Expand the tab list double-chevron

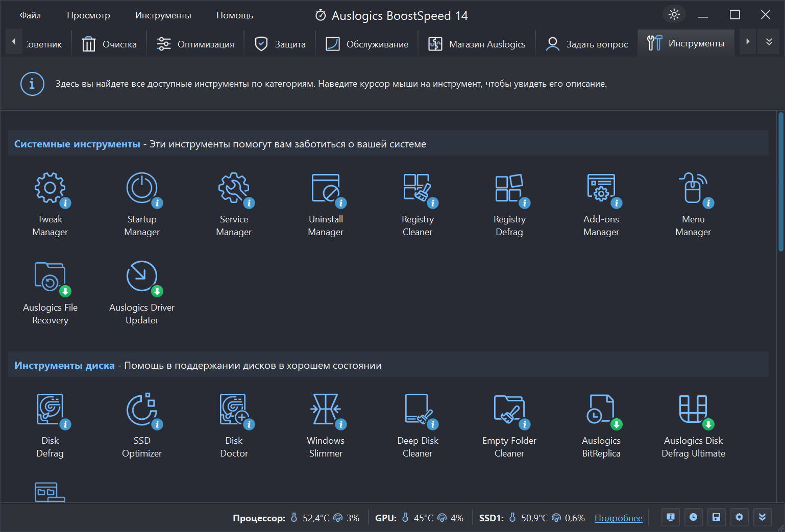click(769, 42)
